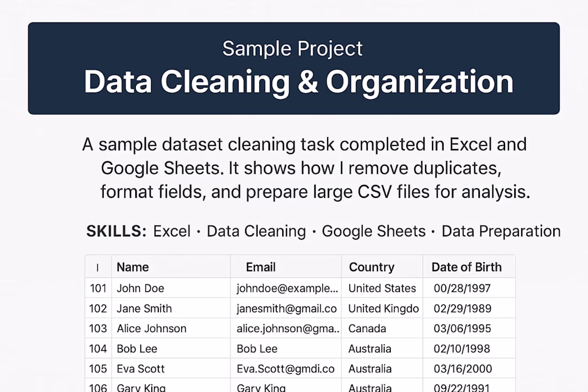
Task: Click the Alice Johnson name cell
Action: (152, 328)
